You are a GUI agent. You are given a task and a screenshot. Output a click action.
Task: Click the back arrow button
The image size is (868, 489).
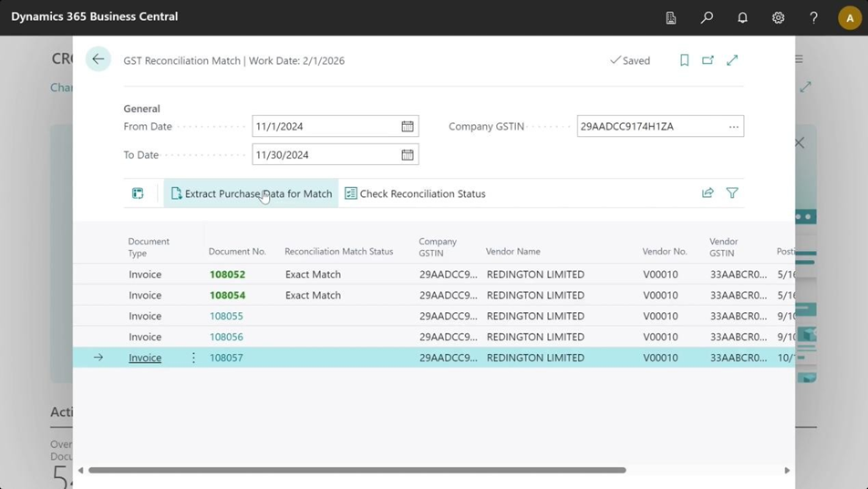click(x=98, y=59)
